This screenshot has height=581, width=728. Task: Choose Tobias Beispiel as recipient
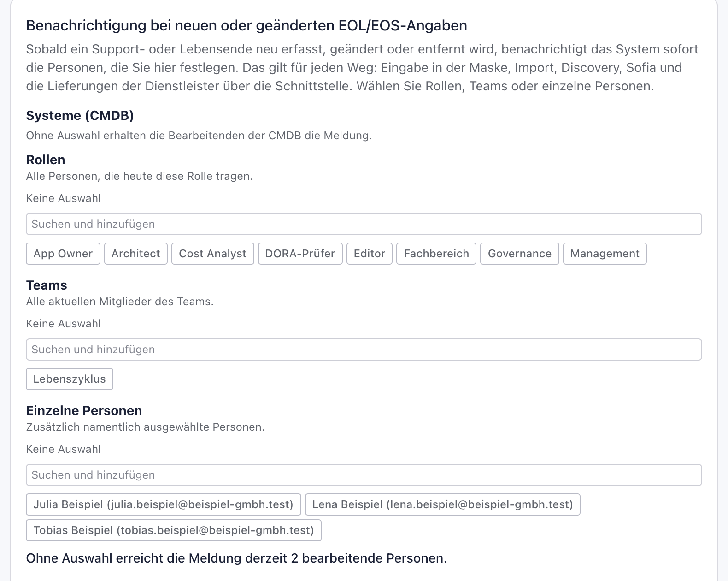174,530
